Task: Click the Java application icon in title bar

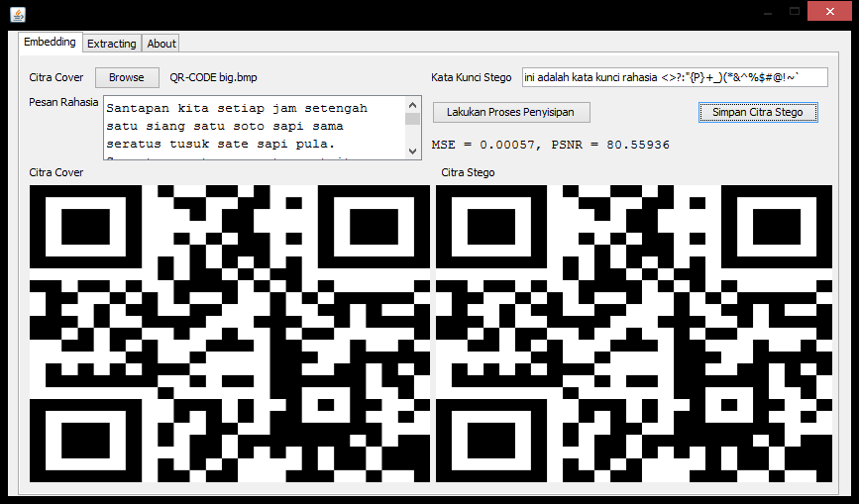Action: tap(18, 14)
